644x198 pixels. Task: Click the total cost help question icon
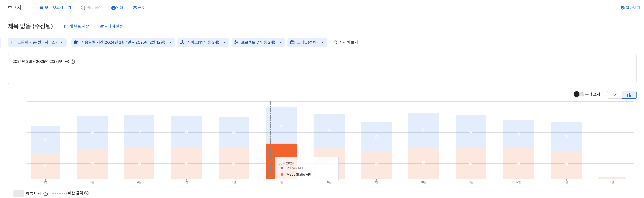point(73,62)
